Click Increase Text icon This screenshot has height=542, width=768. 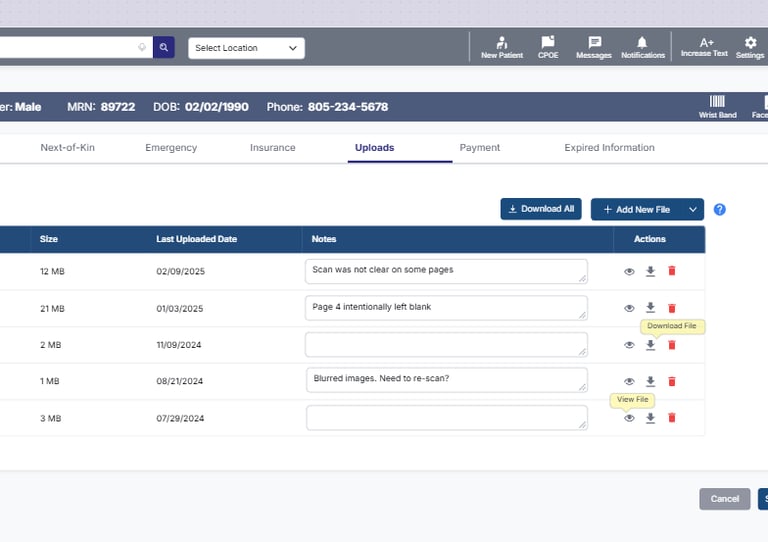[x=704, y=47]
